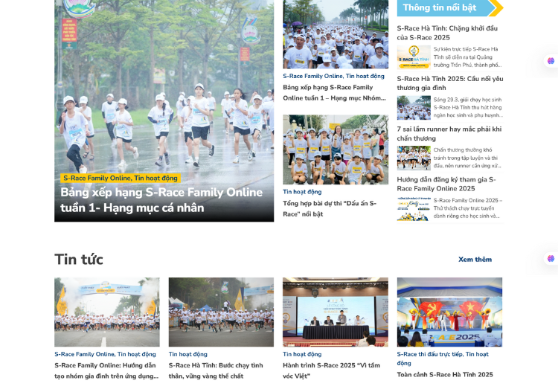Open news image of start arch with smoke
558x392 pixels.
106,312
